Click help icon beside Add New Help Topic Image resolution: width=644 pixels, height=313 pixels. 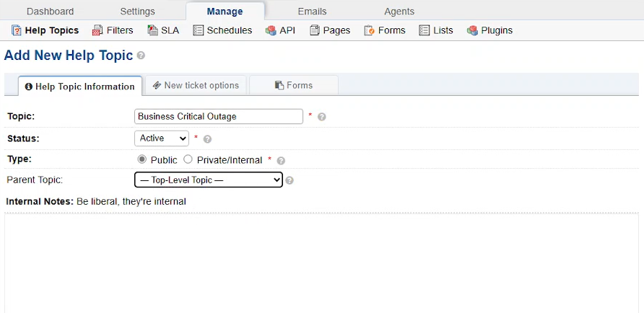141,56
